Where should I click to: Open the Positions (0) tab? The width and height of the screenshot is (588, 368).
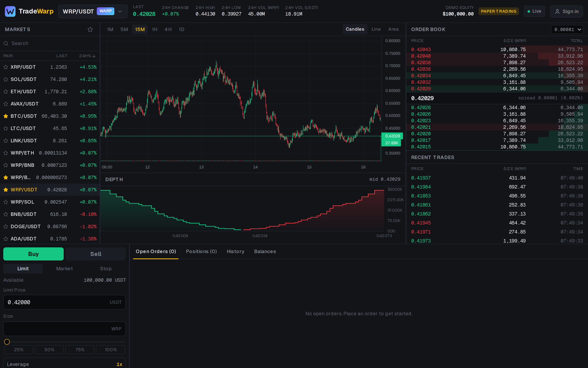tap(201, 251)
